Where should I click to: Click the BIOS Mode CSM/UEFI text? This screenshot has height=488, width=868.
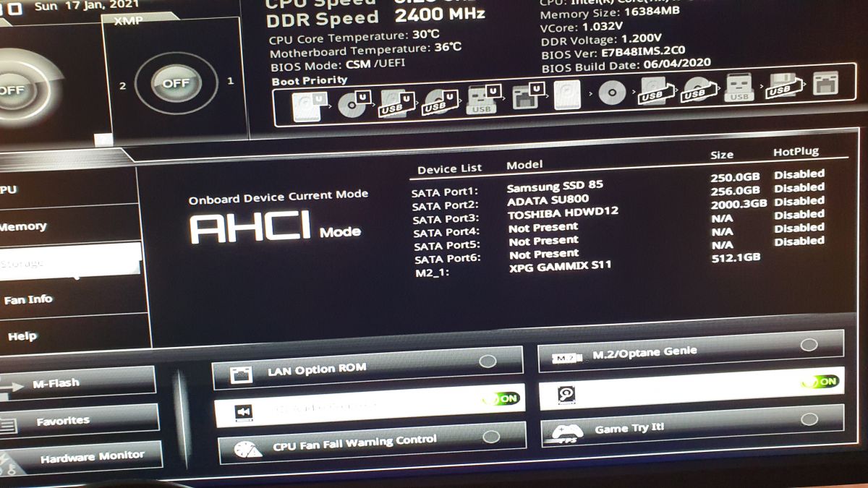(338, 65)
